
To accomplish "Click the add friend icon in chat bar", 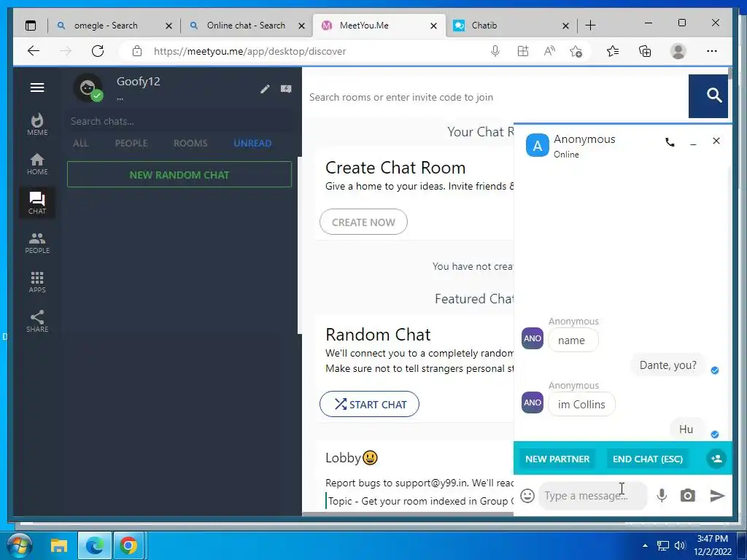I will coord(716,459).
